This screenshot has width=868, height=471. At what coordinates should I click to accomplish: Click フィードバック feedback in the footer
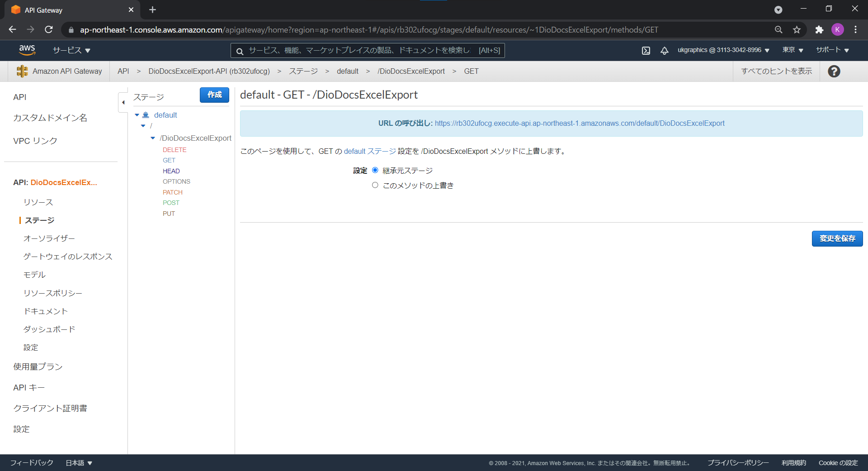tap(32, 463)
